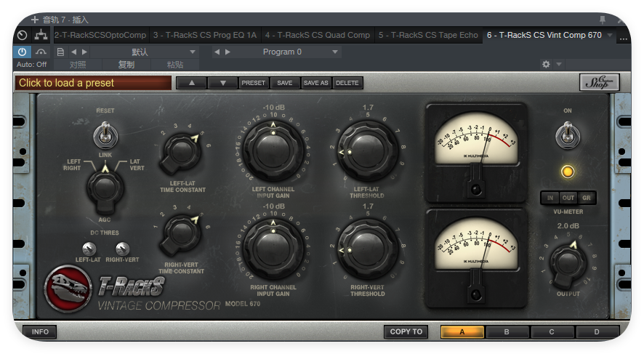
Task: Open the preset file document icon
Action: 60,52
